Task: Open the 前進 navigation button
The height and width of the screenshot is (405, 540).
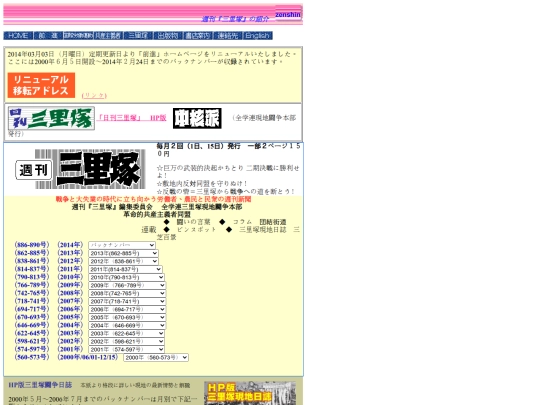Action: click(x=48, y=36)
